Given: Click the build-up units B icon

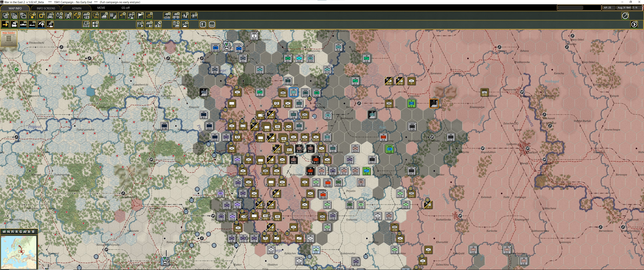Looking at the screenshot, I should [86, 24].
